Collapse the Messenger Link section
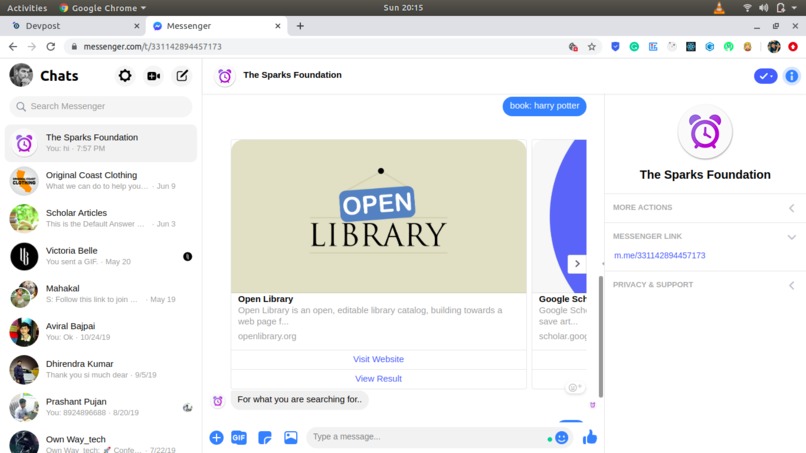 tap(705, 237)
